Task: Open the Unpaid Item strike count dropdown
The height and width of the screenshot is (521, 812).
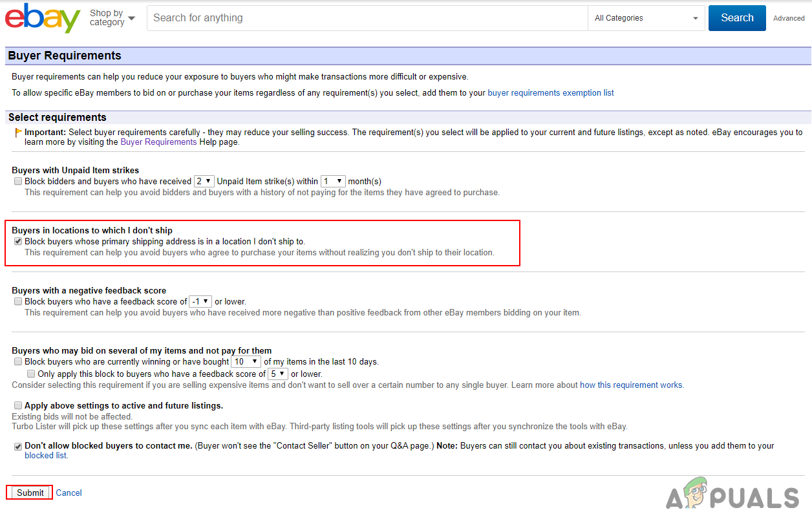Action: click(x=204, y=182)
